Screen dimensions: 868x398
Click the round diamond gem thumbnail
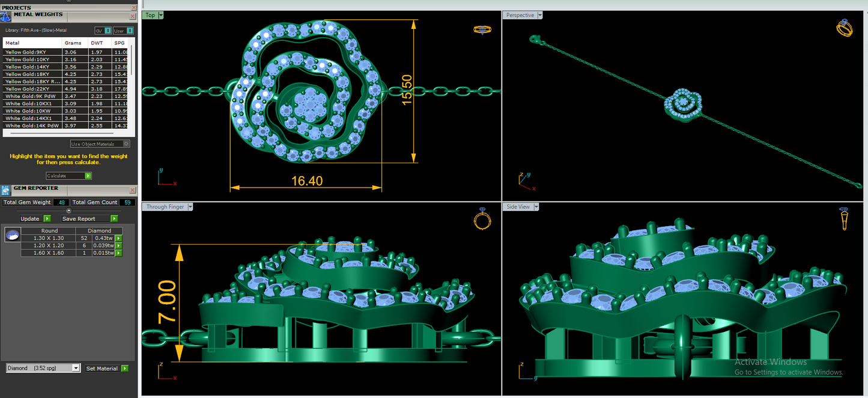coord(12,235)
